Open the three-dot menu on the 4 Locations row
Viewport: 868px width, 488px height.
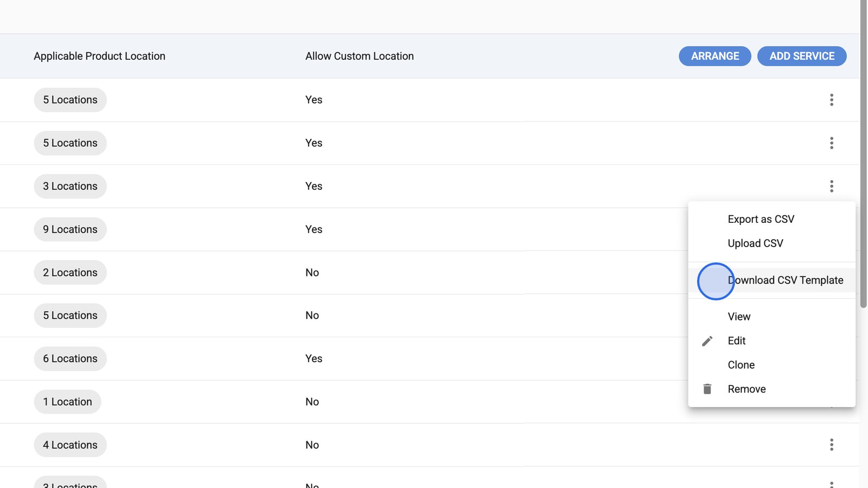tap(831, 445)
